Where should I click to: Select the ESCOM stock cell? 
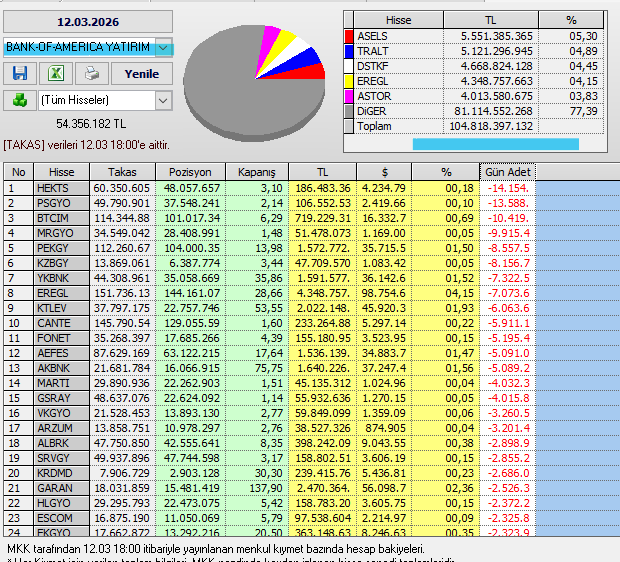point(62,518)
